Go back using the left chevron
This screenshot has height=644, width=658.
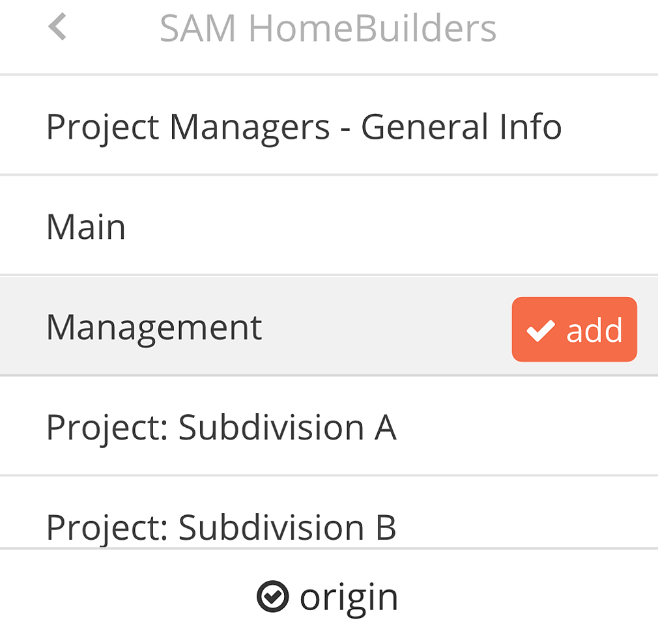[57, 27]
